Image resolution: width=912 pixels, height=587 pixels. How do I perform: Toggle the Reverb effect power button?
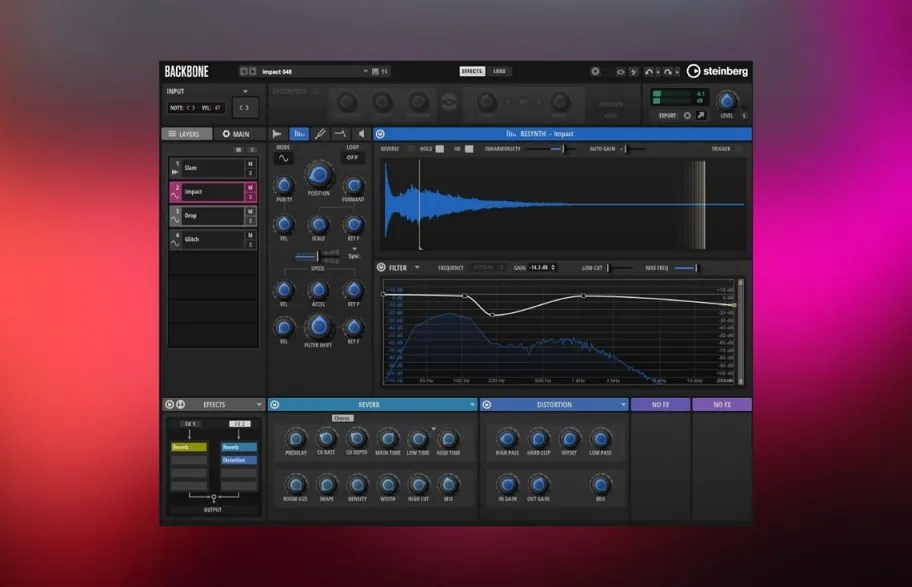tap(275, 404)
